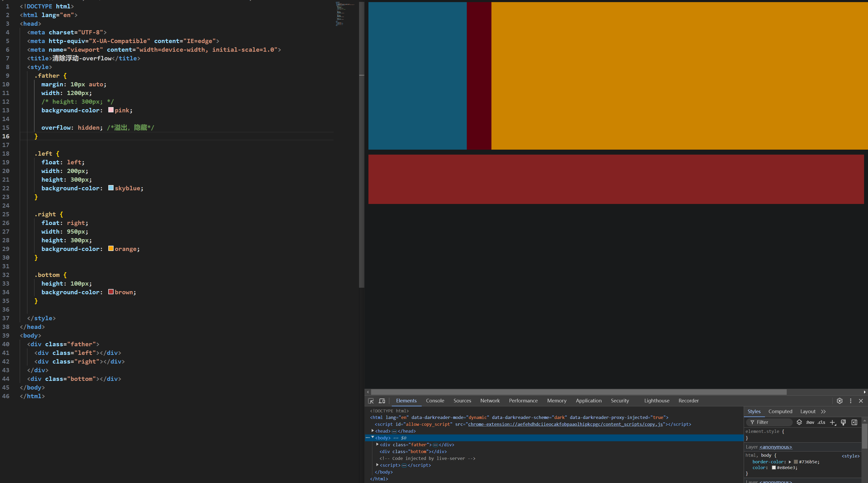Expand the border-color shorthand triangle
Screen dimensions: 868x483
pos(790,462)
